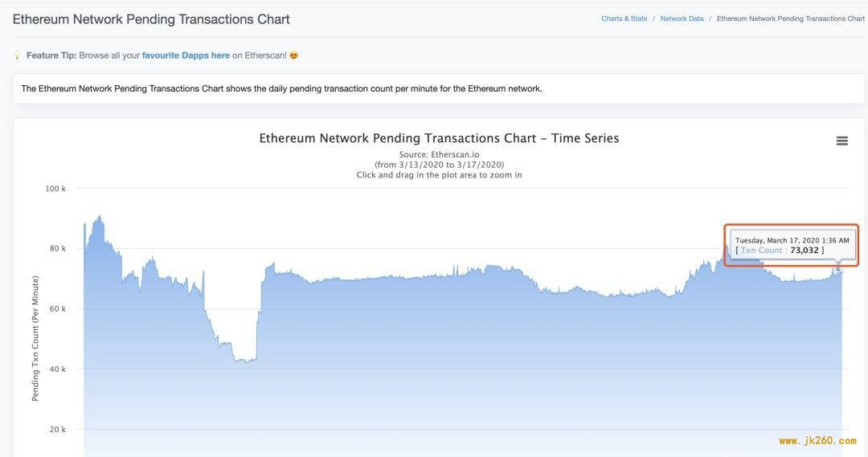Image resolution: width=868 pixels, height=457 pixels.
Task: Click the www.jk260.com watermark
Action: click(817, 441)
